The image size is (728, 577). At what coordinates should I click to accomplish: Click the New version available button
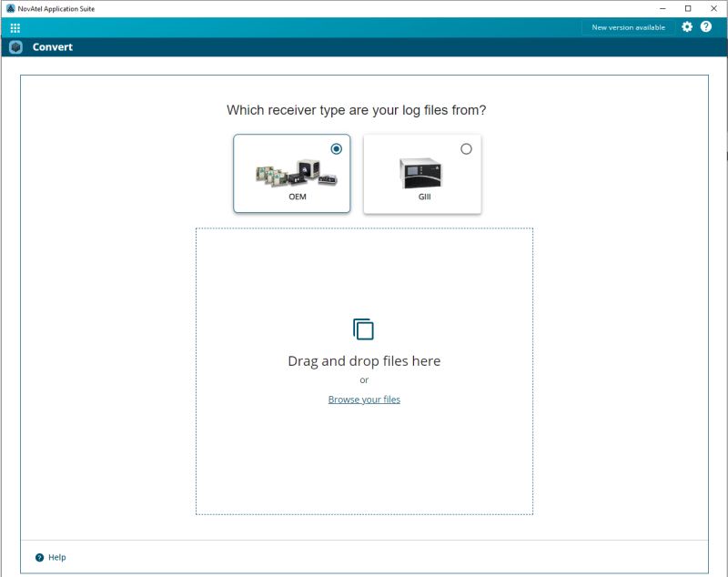pyautogui.click(x=628, y=27)
